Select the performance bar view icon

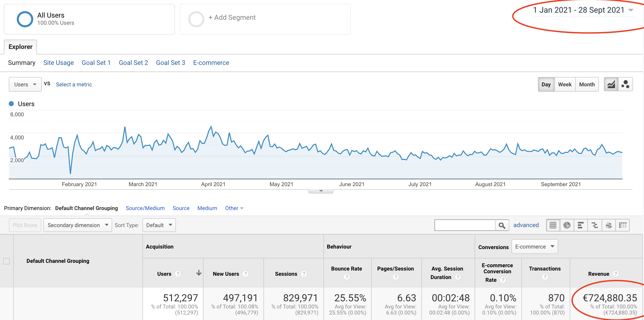click(x=581, y=225)
